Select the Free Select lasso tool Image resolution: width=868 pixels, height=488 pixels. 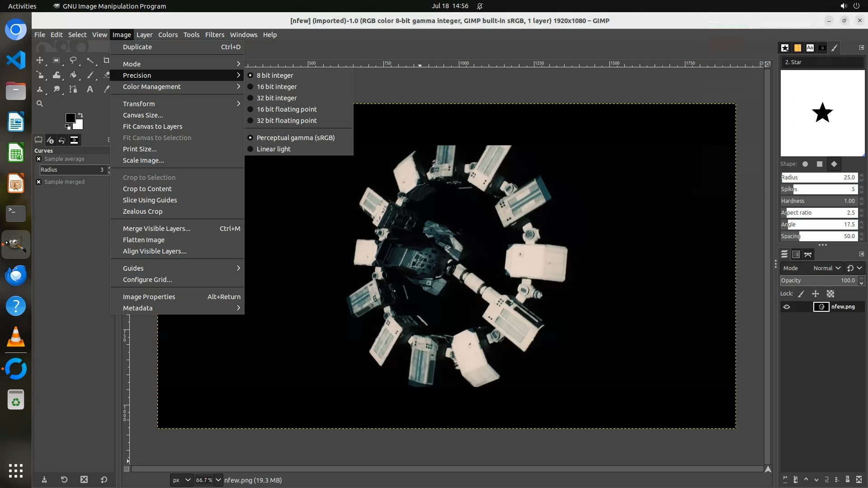pyautogui.click(x=73, y=60)
